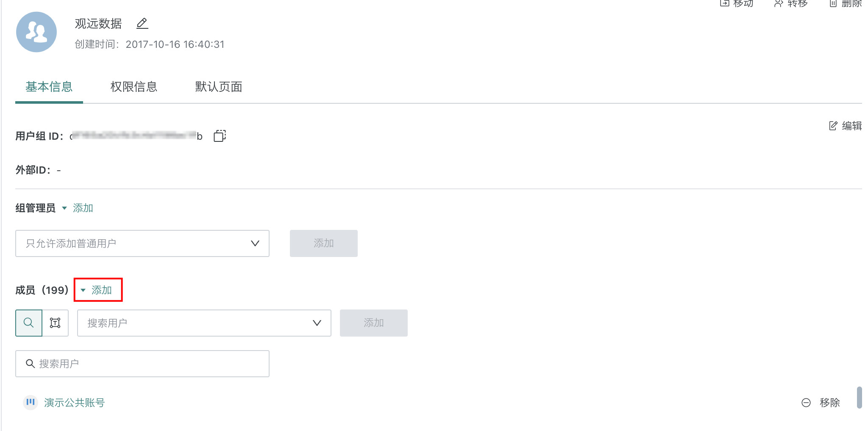
Task: Open the 演示公共账号 user link
Action: coord(74,403)
